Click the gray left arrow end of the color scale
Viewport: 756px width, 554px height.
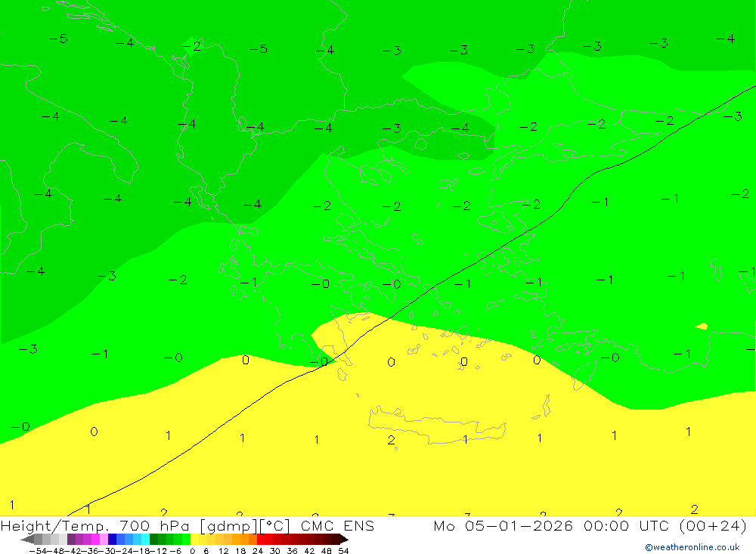click(x=27, y=540)
